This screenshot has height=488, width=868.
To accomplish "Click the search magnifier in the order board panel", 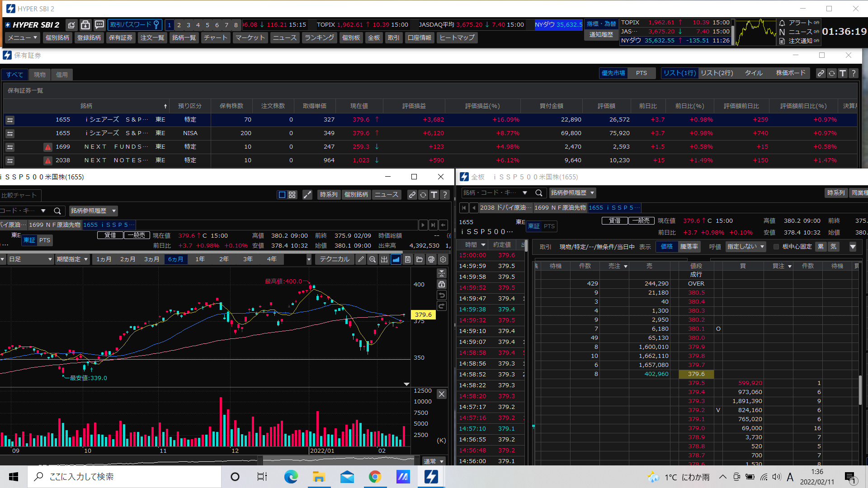I will (539, 193).
